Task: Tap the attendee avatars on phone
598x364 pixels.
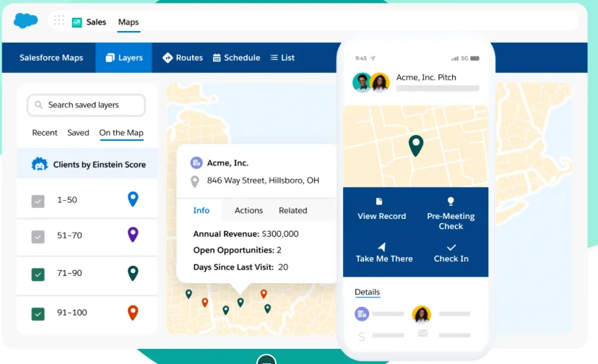Action: (x=371, y=82)
